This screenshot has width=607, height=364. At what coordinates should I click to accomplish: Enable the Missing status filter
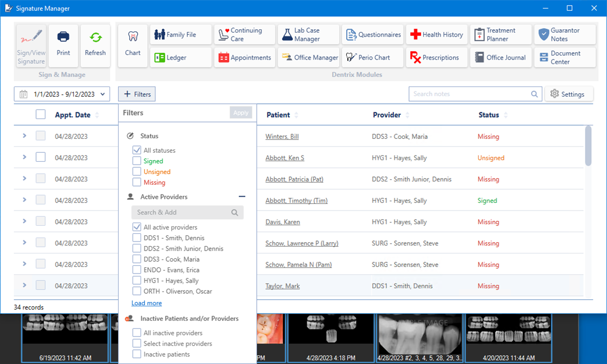(x=137, y=183)
